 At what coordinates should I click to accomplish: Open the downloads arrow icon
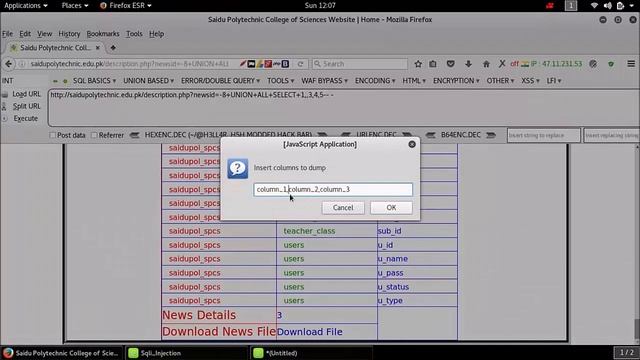tap(468, 64)
